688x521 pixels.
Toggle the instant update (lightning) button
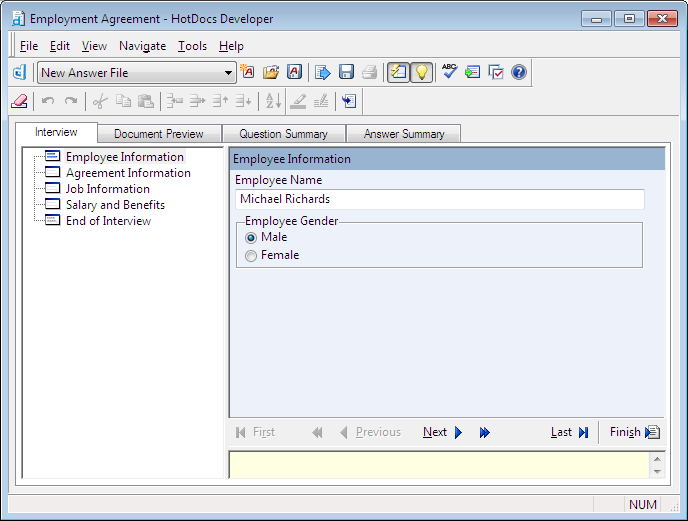point(398,72)
